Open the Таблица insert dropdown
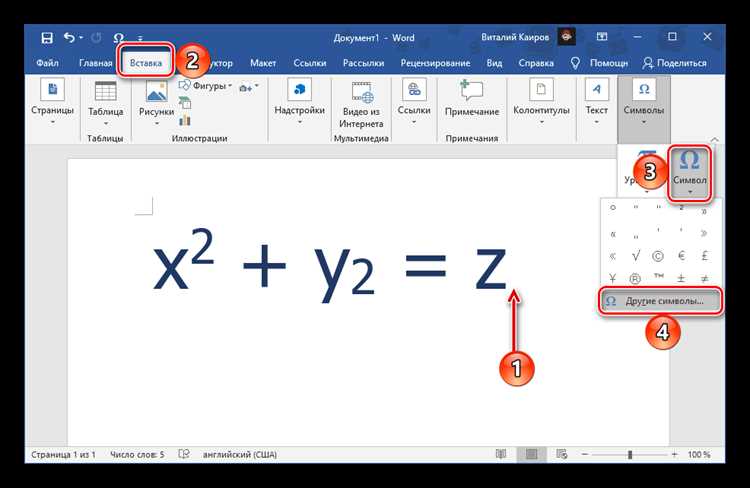 tap(106, 104)
